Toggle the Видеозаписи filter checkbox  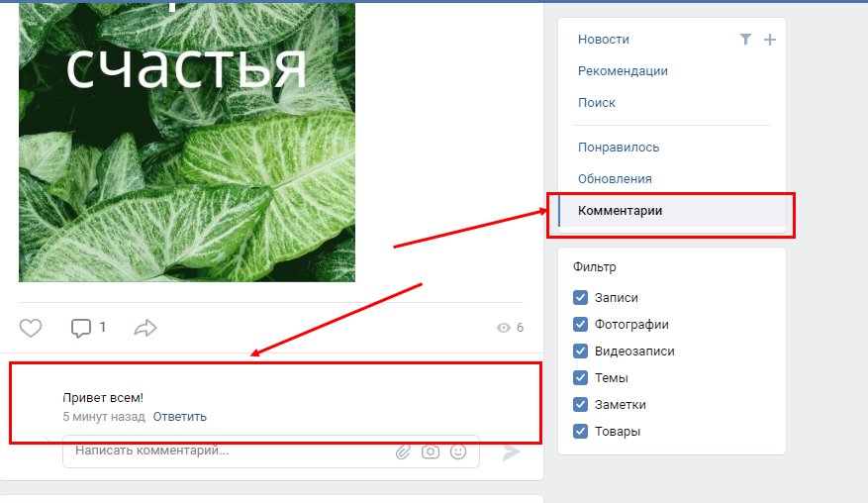pos(580,351)
